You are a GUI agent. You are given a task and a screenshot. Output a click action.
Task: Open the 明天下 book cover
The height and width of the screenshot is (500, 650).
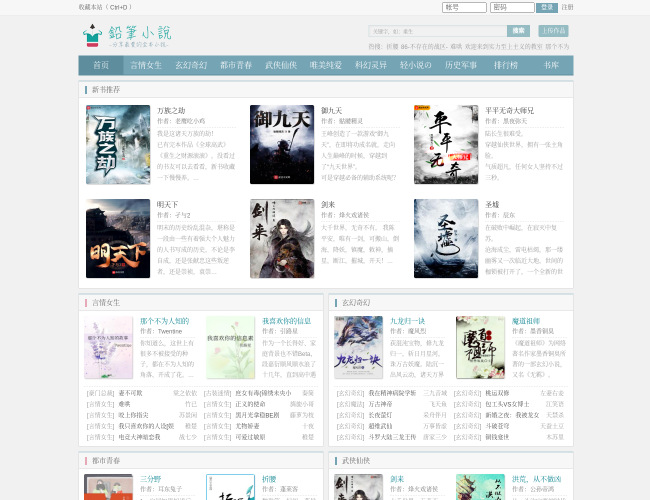117,238
